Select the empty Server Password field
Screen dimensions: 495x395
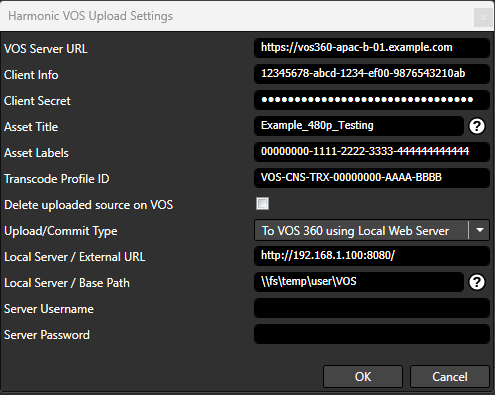click(x=372, y=334)
